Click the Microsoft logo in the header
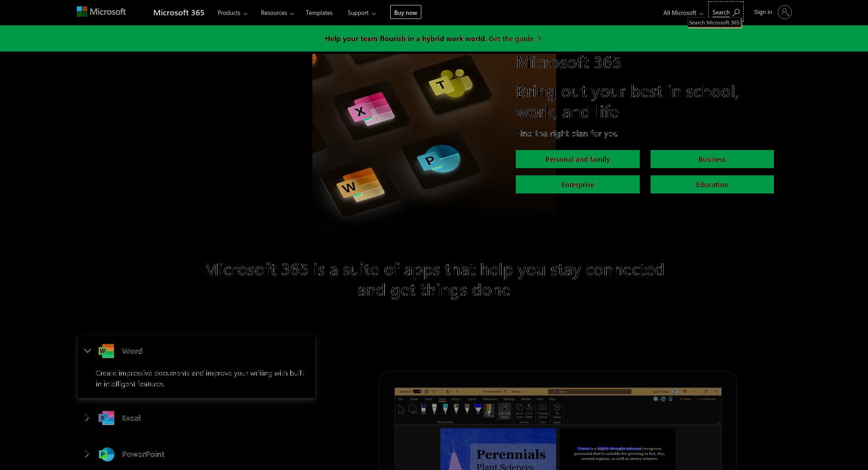Viewport: 868px width, 470px height. (x=101, y=12)
